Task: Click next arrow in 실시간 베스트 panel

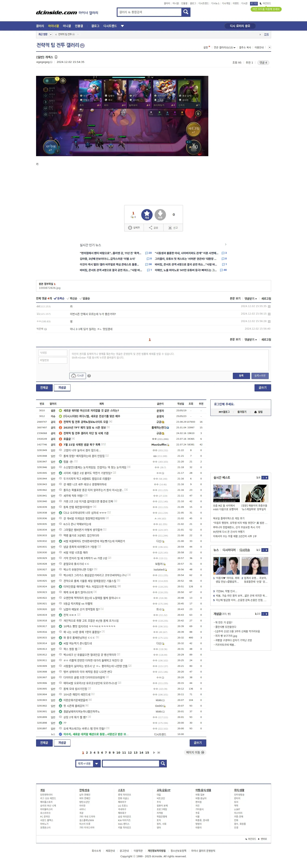Action: click(267, 477)
